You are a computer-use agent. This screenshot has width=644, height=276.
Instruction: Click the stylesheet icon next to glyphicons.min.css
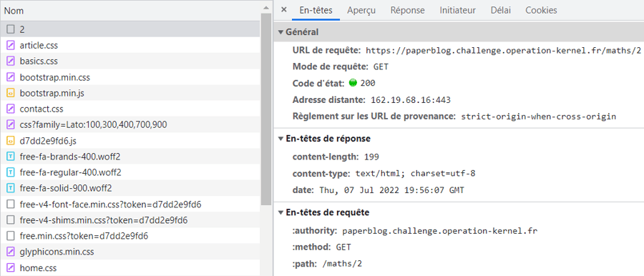[11, 252]
